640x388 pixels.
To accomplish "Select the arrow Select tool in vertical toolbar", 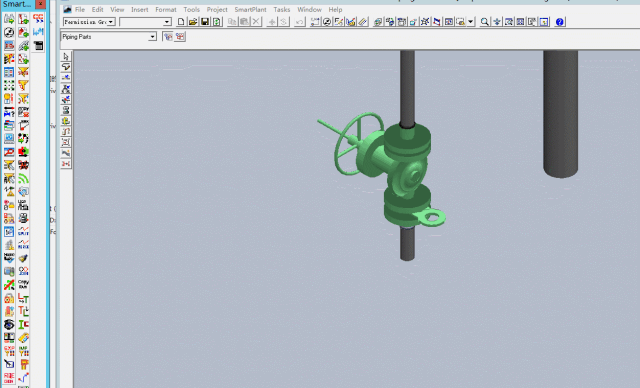I will pos(66,56).
